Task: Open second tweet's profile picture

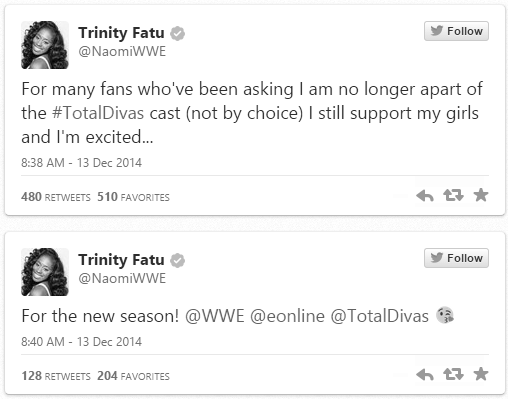Action: [45, 272]
